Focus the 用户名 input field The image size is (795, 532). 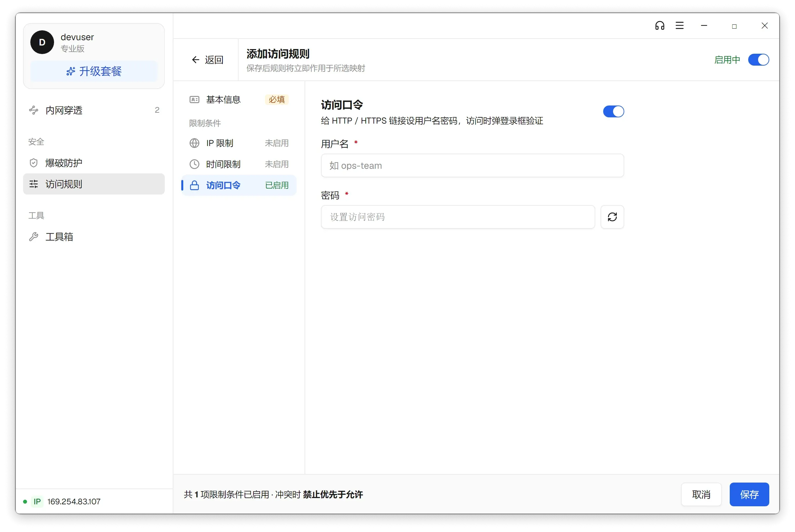click(x=472, y=165)
